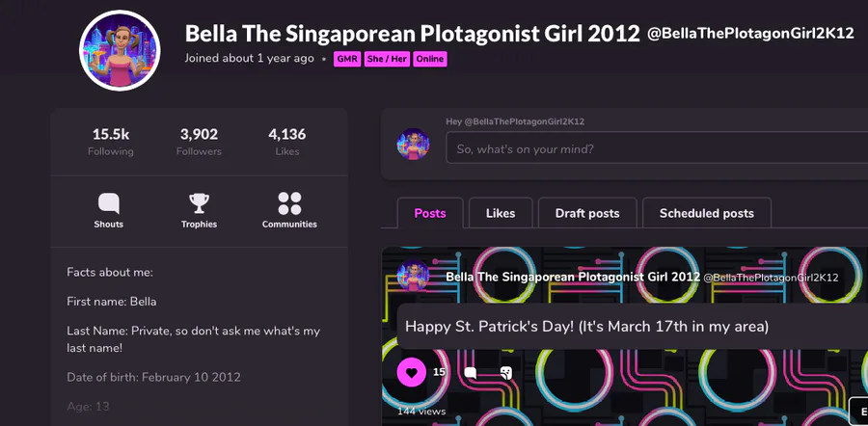Click the sticker reaction icon on post
The height and width of the screenshot is (426, 868).
[x=506, y=373]
